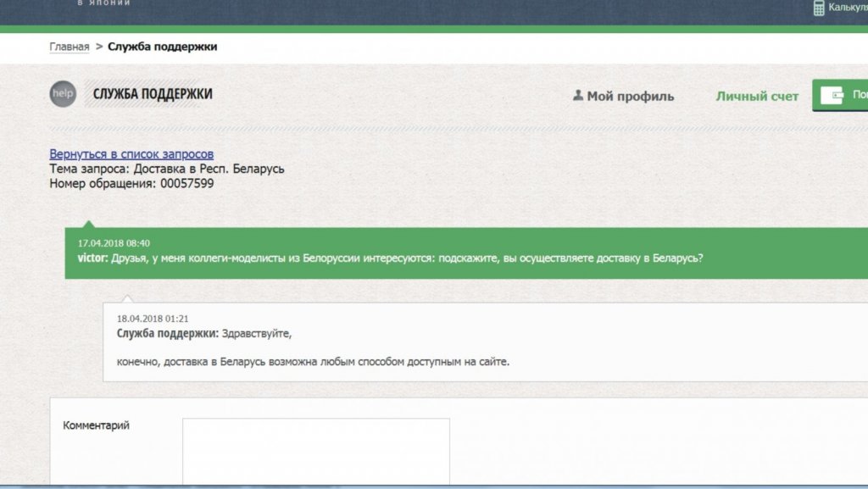Viewport: 868px width, 489px height.
Task: Click the round gray help icon
Action: tap(63, 94)
